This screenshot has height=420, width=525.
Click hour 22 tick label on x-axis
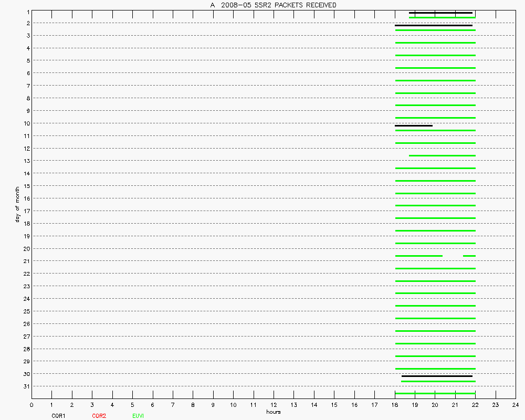pos(475,405)
